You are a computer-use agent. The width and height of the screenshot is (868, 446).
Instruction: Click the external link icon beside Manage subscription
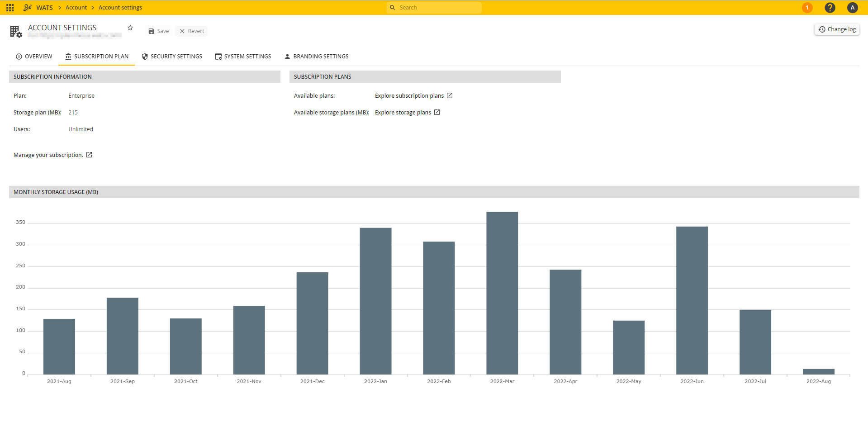coord(89,155)
